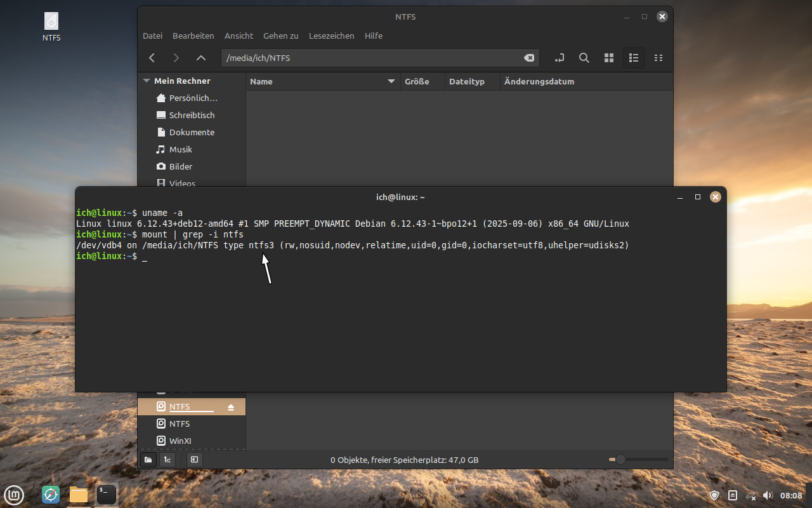Minimize the terminal window
The height and width of the screenshot is (508, 812).
coord(680,197)
